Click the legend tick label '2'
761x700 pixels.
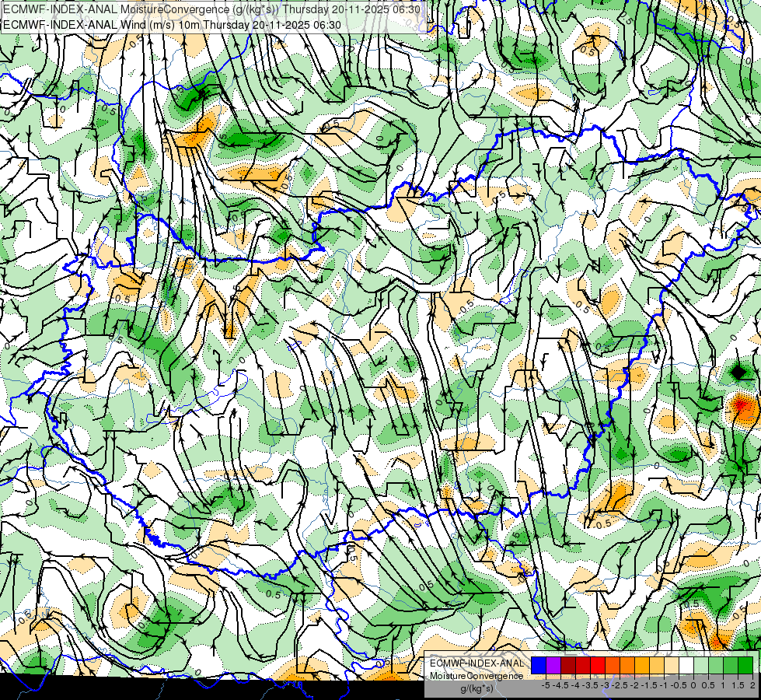pyautogui.click(x=752, y=685)
